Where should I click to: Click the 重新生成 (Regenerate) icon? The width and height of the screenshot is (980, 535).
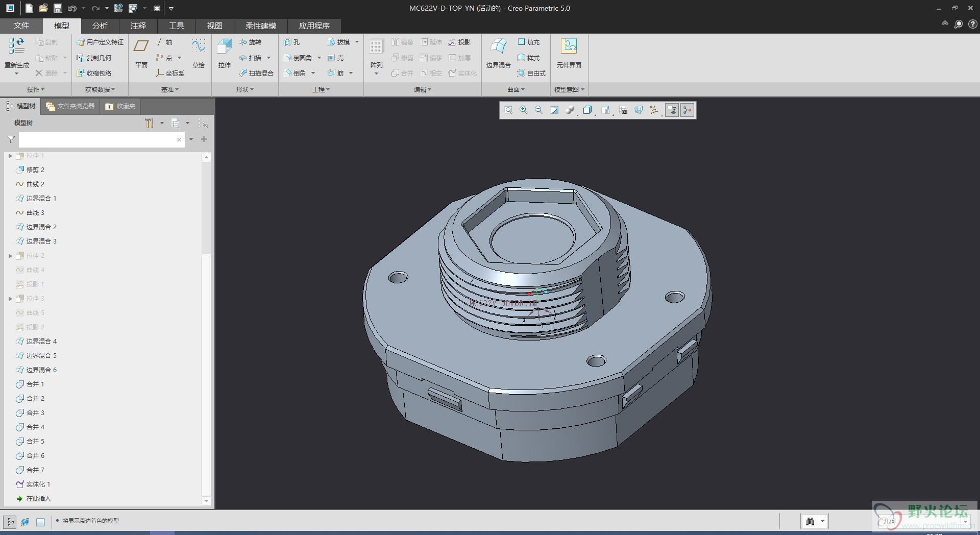coord(16,46)
